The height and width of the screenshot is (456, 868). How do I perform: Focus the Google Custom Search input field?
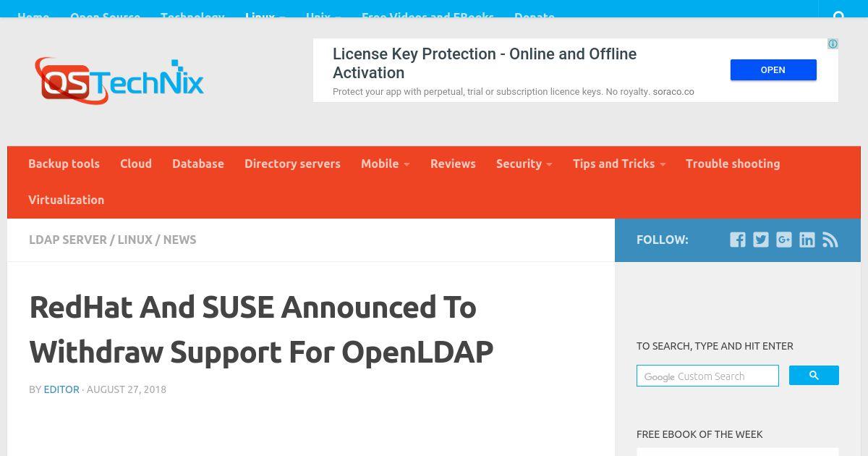tap(707, 376)
